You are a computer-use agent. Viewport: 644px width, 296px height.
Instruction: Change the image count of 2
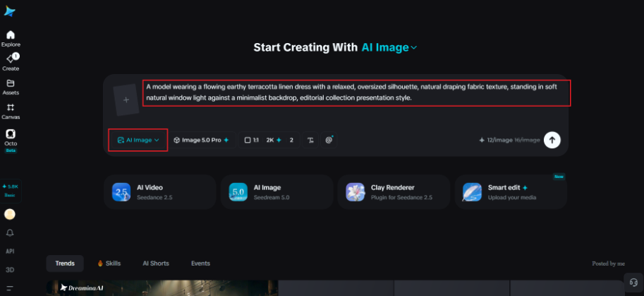pos(291,140)
